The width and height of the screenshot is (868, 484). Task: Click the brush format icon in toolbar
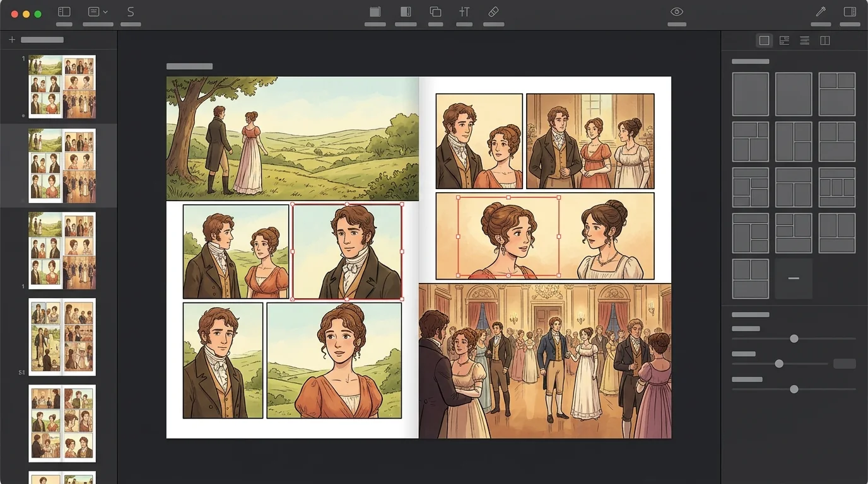[821, 11]
